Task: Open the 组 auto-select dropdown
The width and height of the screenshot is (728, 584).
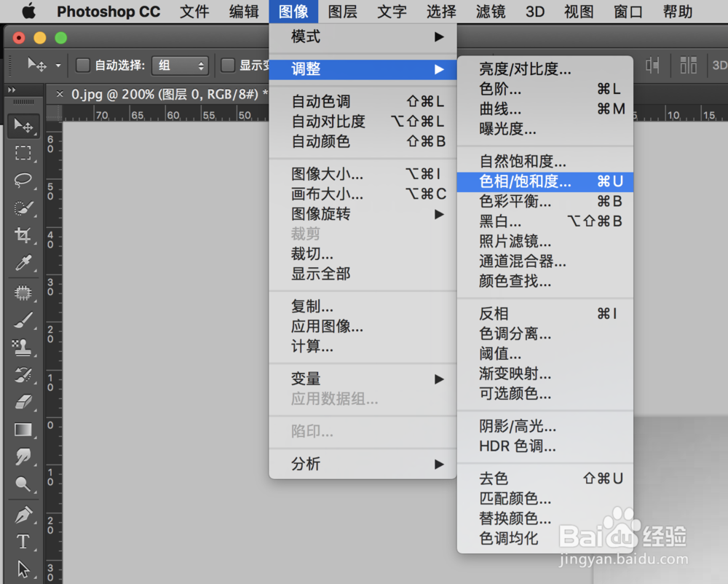Action: point(180,66)
